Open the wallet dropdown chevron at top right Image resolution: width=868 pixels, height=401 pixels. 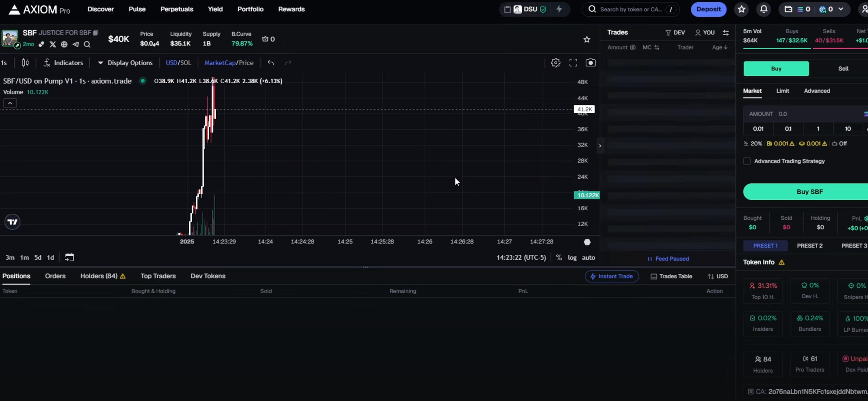click(x=841, y=9)
